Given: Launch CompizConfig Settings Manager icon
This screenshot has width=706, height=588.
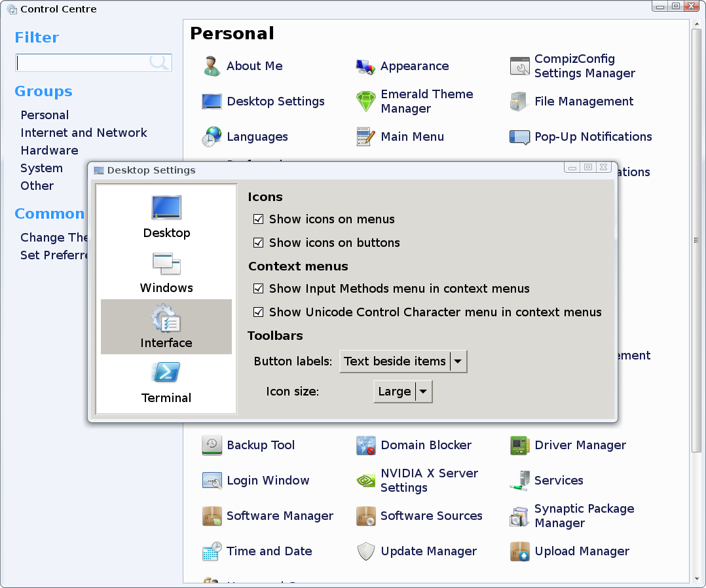Looking at the screenshot, I should tap(519, 66).
